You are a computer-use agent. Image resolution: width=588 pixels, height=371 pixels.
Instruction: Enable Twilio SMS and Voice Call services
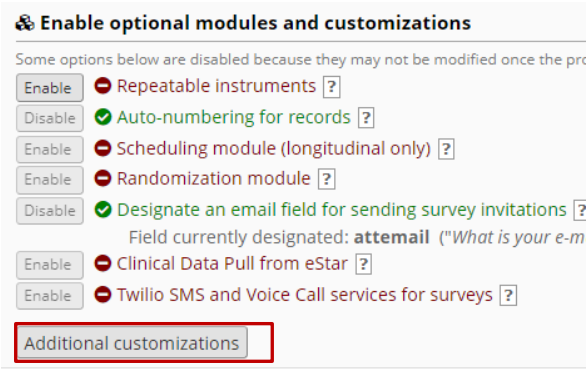(50, 296)
